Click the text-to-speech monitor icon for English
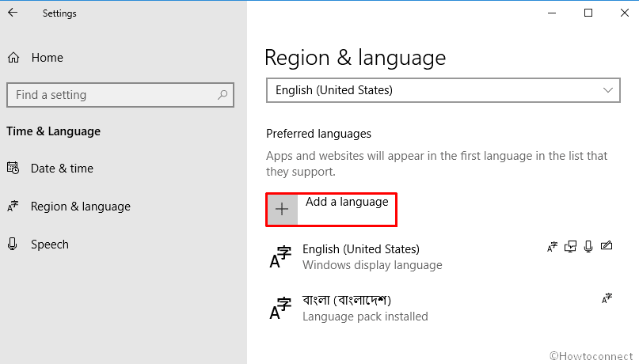This screenshot has width=639, height=364. [x=570, y=246]
